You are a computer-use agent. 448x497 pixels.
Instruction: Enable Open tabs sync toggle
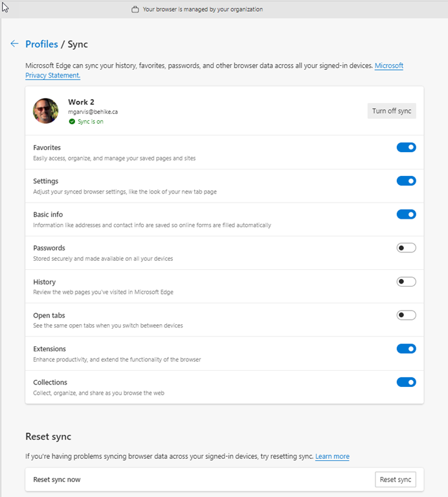[x=406, y=315]
